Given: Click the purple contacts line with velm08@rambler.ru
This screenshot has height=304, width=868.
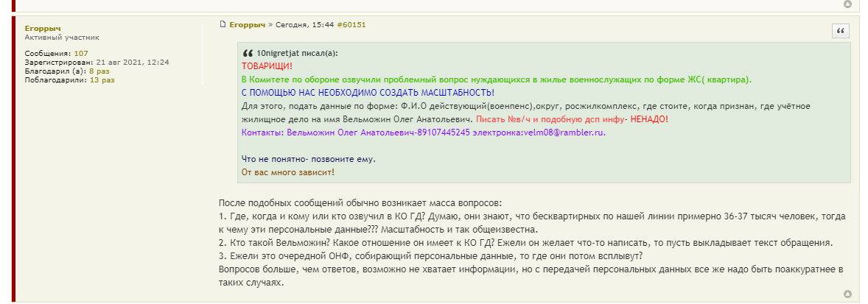Looking at the screenshot, I should [x=424, y=132].
